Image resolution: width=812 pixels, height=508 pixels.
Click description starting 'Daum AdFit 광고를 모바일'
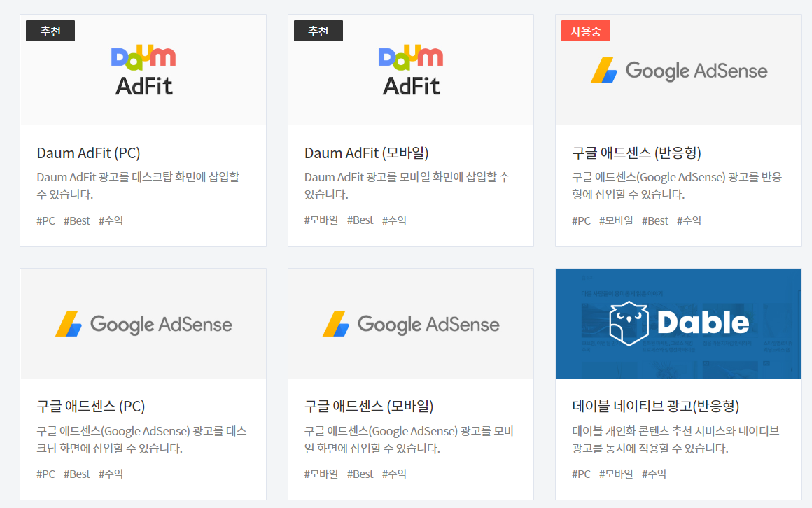click(x=407, y=185)
